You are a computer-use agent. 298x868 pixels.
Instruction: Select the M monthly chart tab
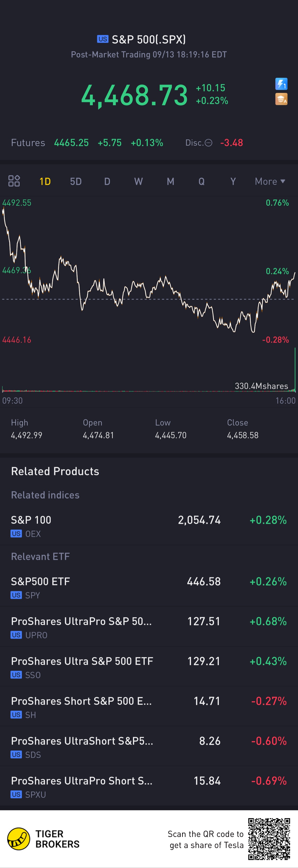click(x=170, y=182)
